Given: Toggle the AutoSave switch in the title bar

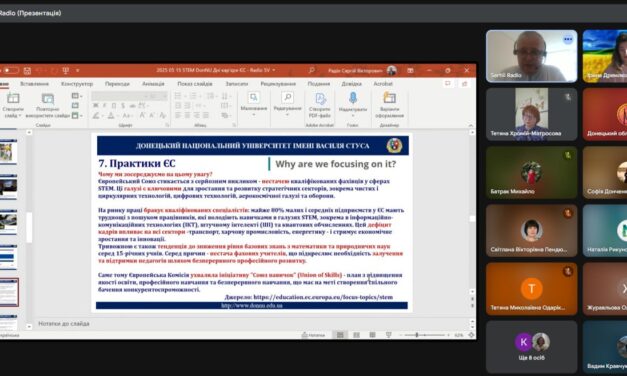Looking at the screenshot, I should [x=11, y=70].
